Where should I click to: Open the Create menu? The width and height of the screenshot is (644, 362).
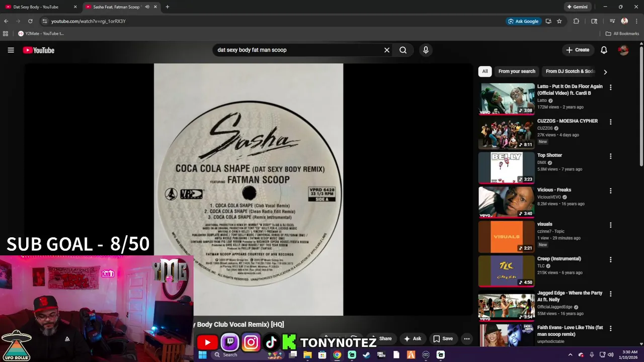pyautogui.click(x=577, y=50)
